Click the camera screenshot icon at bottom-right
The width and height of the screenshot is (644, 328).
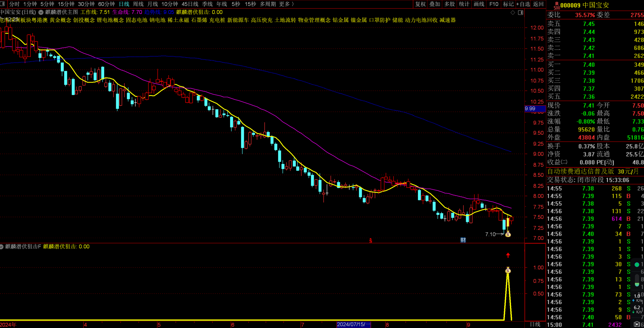[637, 324]
